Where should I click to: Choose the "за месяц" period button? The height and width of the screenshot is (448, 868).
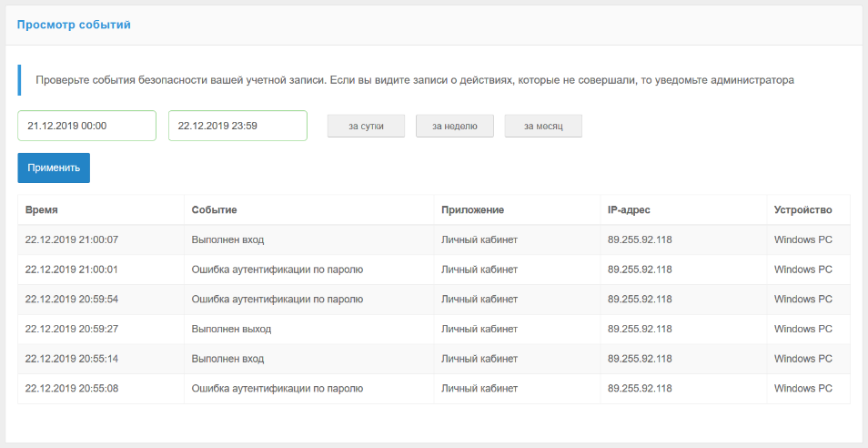pos(543,127)
